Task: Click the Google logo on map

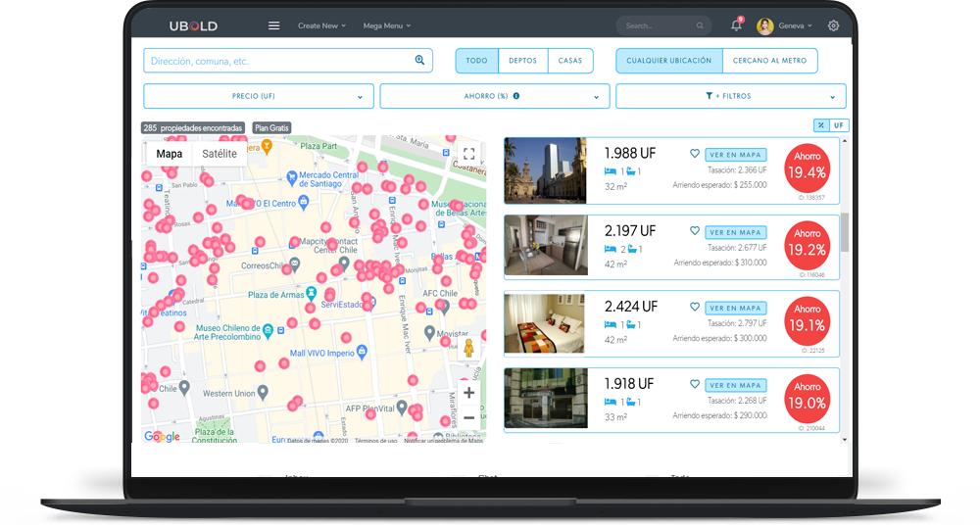Action: (162, 436)
